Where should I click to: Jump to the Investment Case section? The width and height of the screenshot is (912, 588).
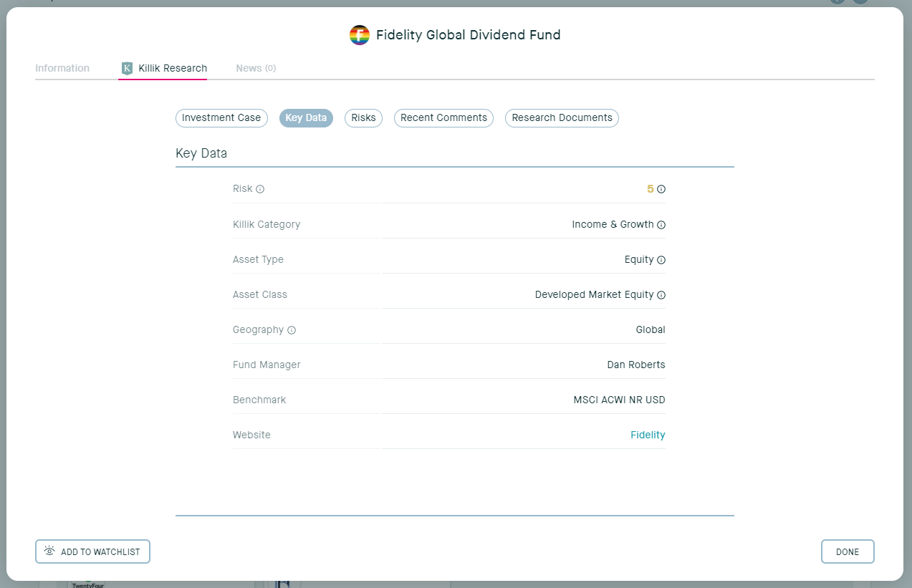click(221, 118)
